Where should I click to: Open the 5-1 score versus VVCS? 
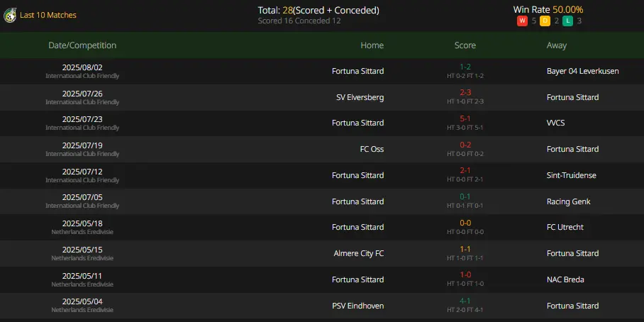click(465, 118)
